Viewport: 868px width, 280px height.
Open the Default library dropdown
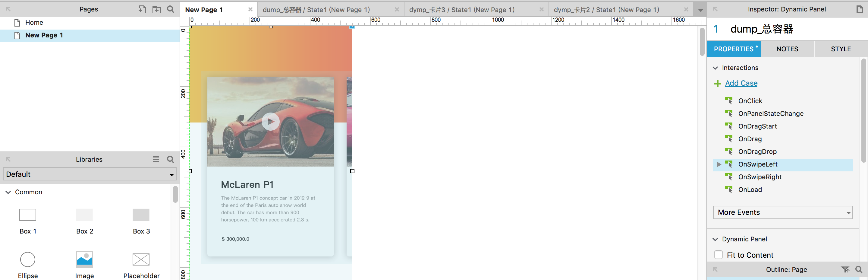pyautogui.click(x=90, y=174)
